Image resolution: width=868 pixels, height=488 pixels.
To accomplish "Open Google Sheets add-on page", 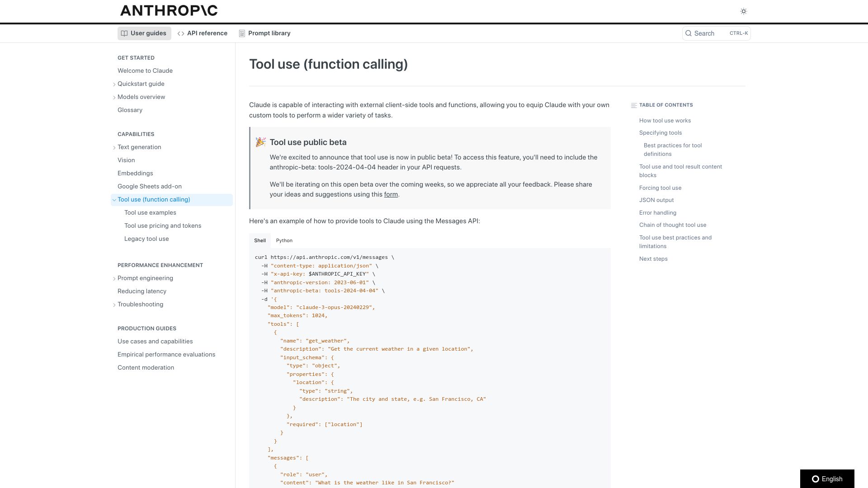I will point(150,187).
